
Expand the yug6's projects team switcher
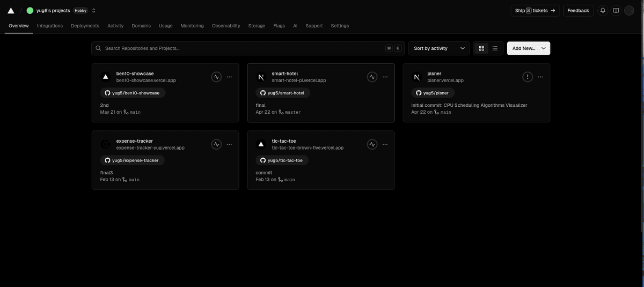(94, 10)
